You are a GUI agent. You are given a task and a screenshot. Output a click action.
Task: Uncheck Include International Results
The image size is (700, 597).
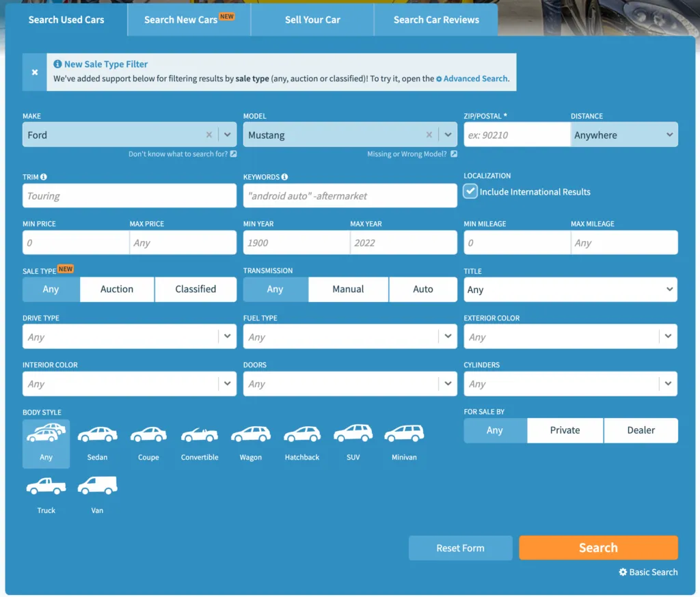470,192
